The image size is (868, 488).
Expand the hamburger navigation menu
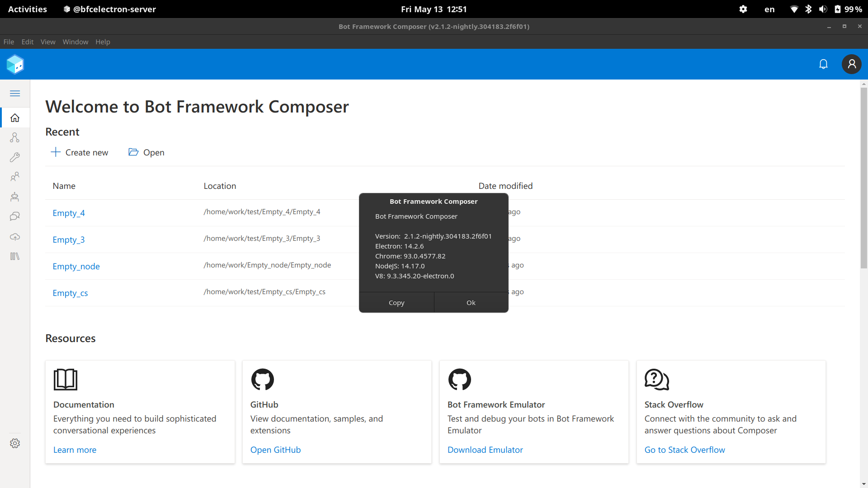point(15,94)
